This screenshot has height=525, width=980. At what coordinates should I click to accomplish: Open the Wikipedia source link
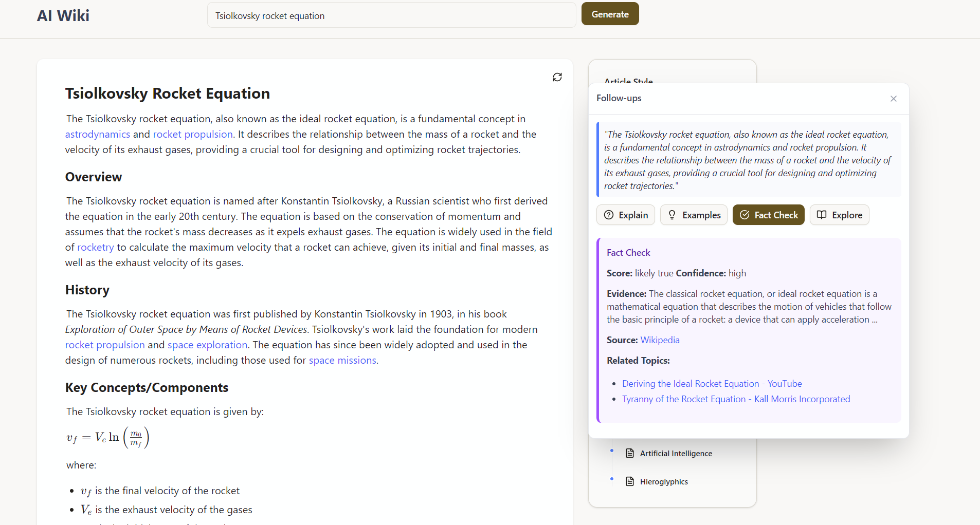point(660,340)
